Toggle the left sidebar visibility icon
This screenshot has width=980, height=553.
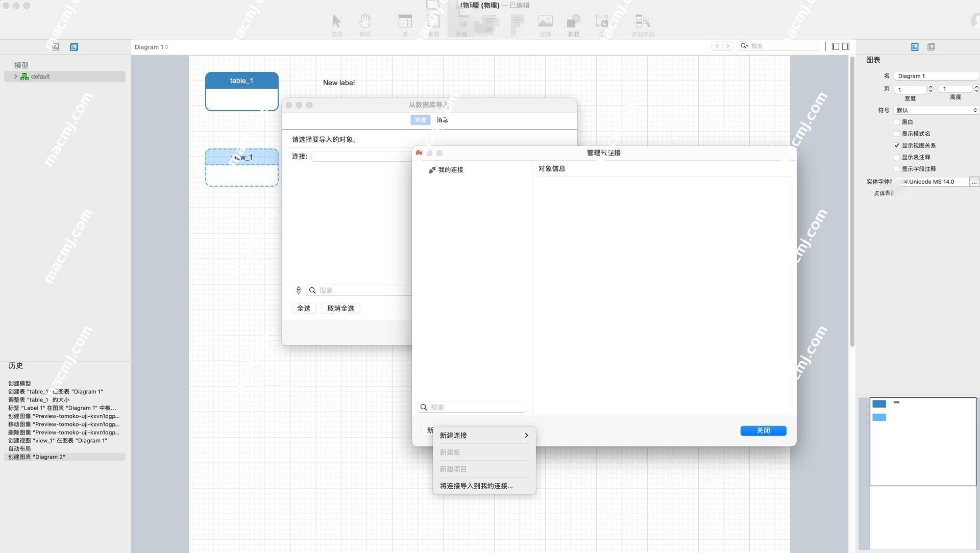point(836,46)
